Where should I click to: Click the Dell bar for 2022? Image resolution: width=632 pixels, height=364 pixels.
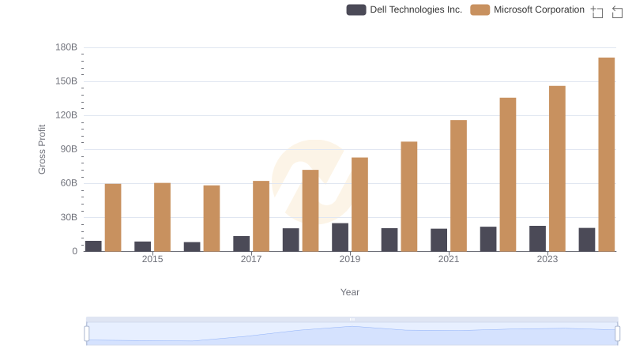click(x=488, y=239)
